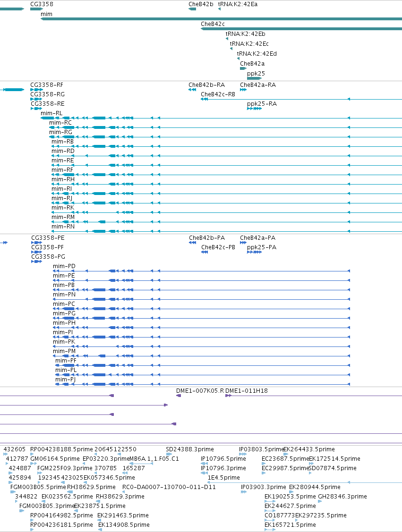Select the mim-RH transcript

(x=63, y=179)
